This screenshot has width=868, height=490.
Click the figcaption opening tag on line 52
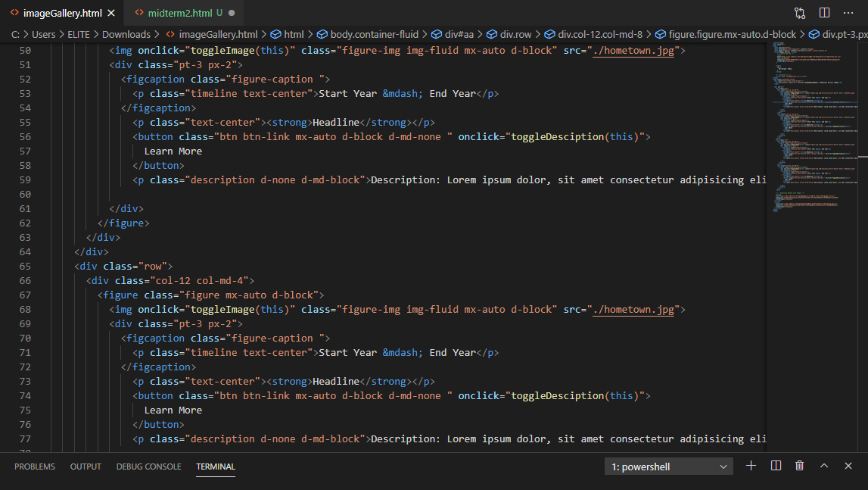tap(226, 80)
